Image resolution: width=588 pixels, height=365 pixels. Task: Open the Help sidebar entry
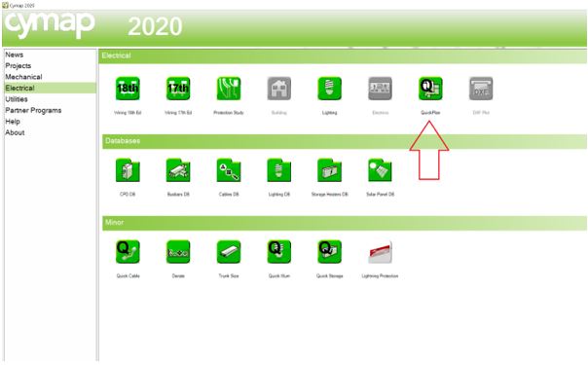[13, 122]
